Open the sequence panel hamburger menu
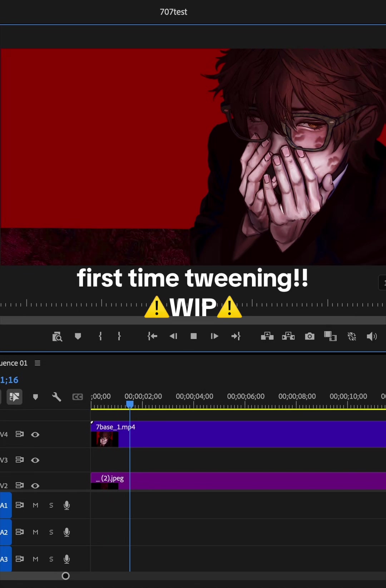 pyautogui.click(x=38, y=363)
